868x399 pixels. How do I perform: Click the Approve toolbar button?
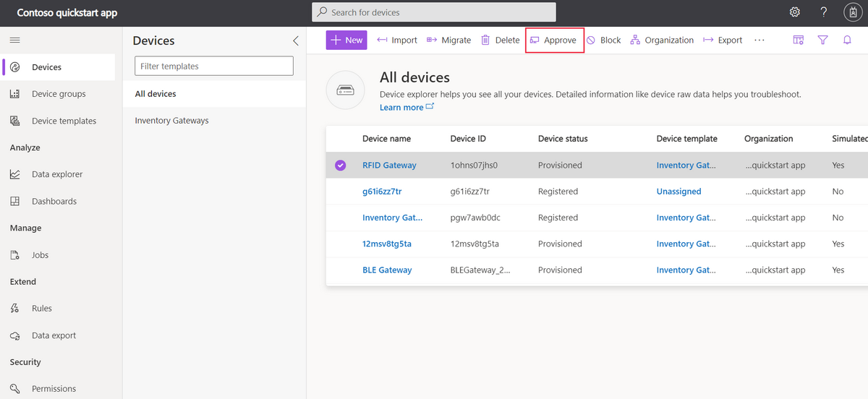pyautogui.click(x=554, y=40)
